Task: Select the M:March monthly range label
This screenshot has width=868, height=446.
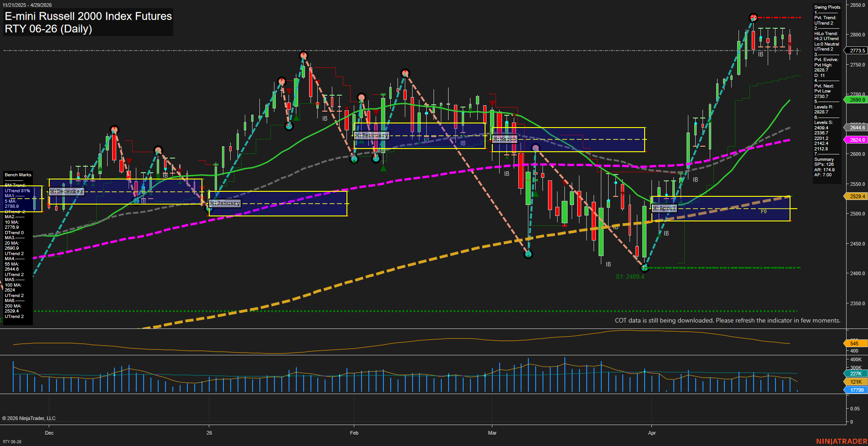Action: tap(505, 138)
